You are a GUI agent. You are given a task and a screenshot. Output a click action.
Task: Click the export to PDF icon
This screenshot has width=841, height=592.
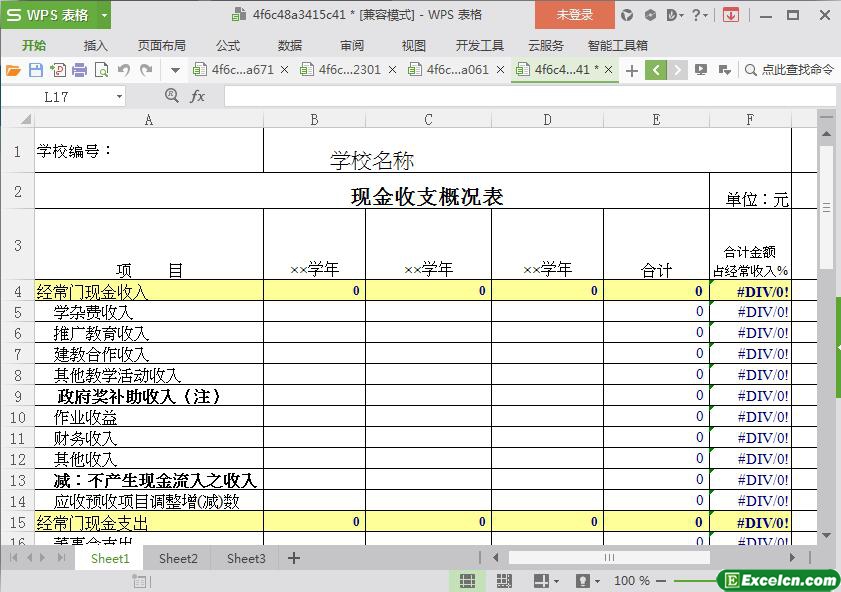point(58,70)
